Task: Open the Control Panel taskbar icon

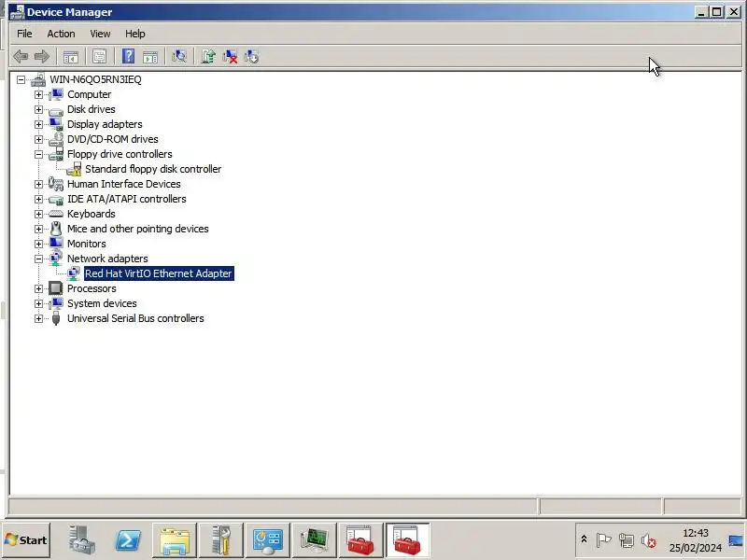Action: click(268, 540)
